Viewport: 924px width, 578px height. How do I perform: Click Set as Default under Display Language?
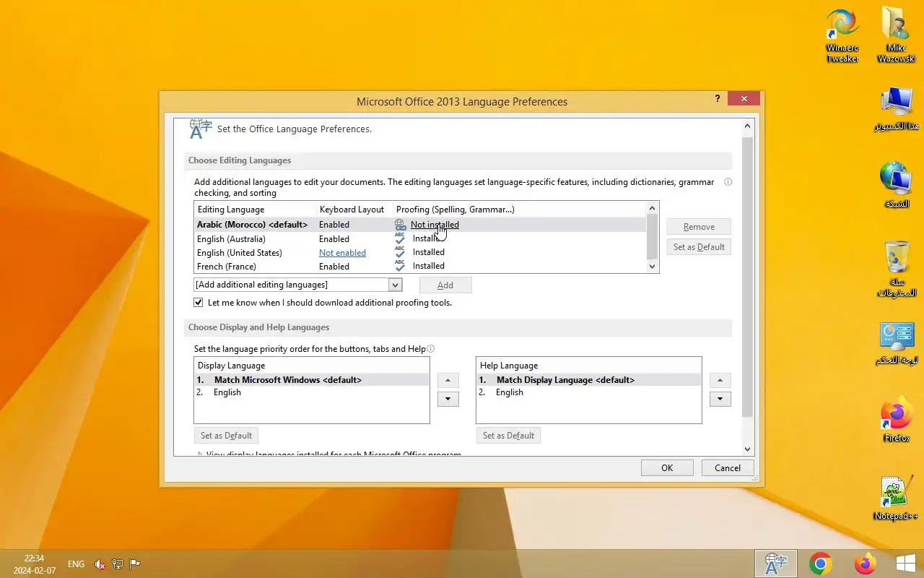[x=226, y=436]
